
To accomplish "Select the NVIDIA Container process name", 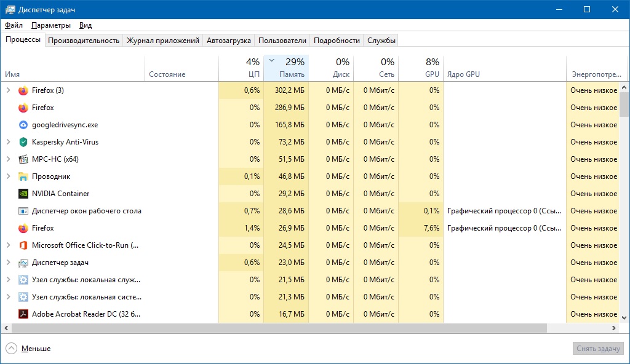I will 61,194.
